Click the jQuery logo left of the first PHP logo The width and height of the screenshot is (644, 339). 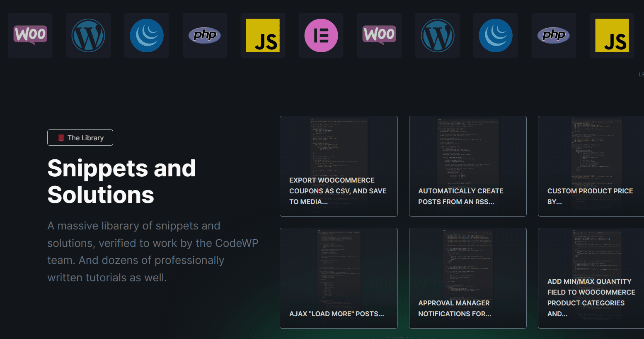(147, 35)
